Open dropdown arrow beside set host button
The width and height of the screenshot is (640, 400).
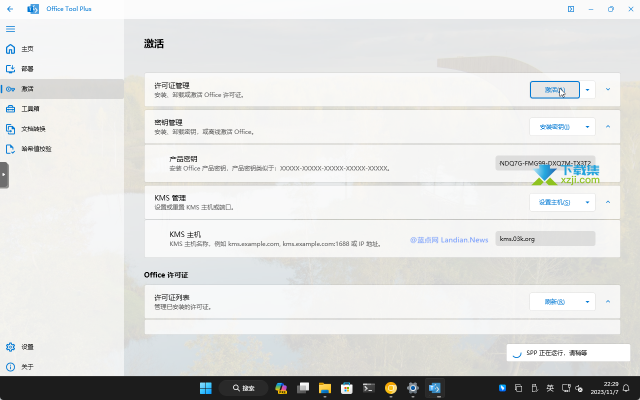587,202
